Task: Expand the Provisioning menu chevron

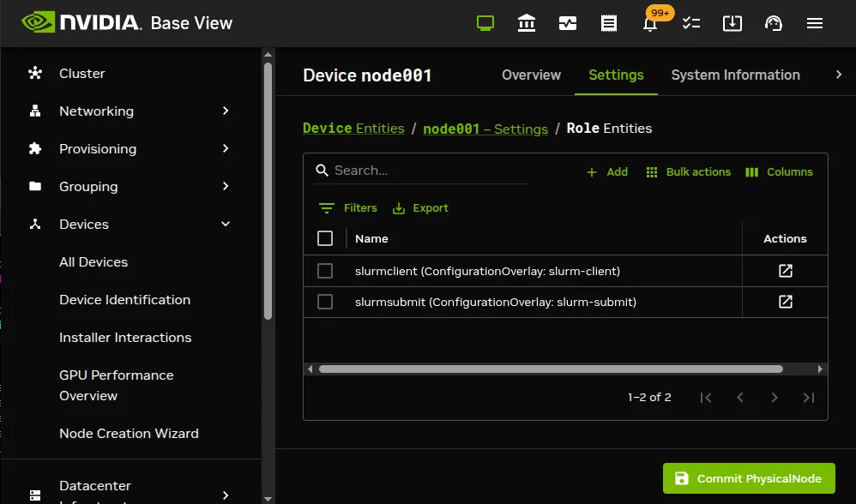Action: [226, 148]
